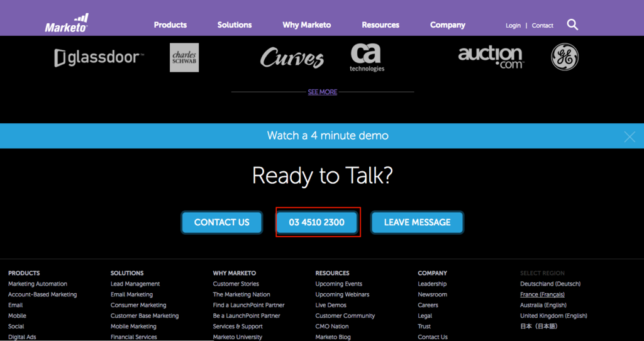The width and height of the screenshot is (644, 341).
Task: Open Customer Community footer link
Action: pyautogui.click(x=345, y=316)
